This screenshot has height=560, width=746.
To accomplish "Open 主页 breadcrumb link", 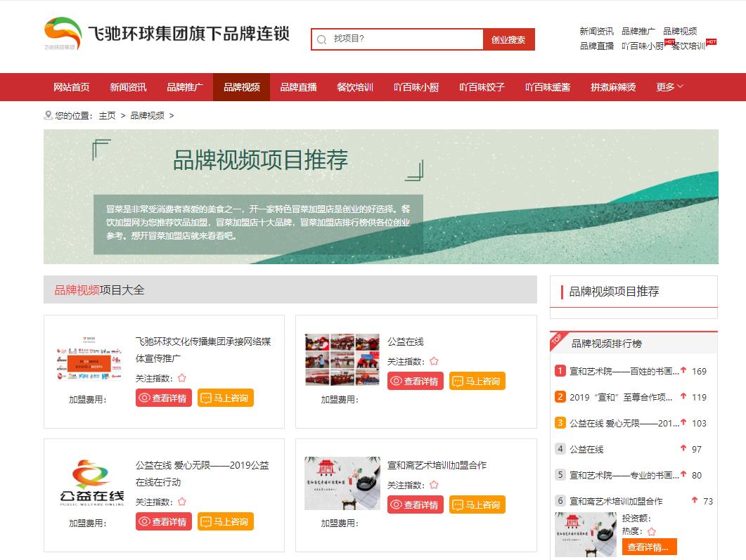I will (107, 115).
